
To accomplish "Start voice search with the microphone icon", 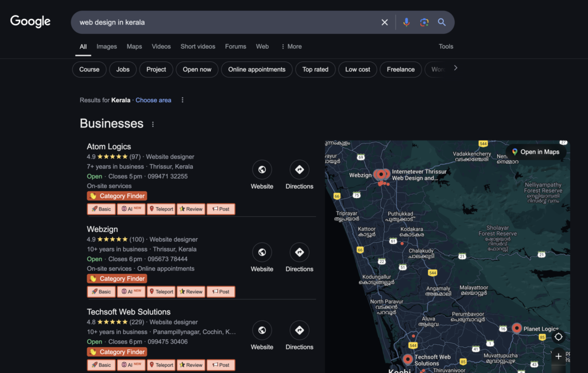I will point(406,22).
